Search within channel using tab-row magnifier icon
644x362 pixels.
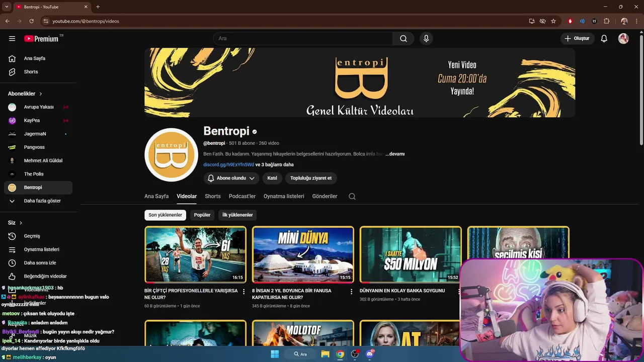pyautogui.click(x=352, y=197)
